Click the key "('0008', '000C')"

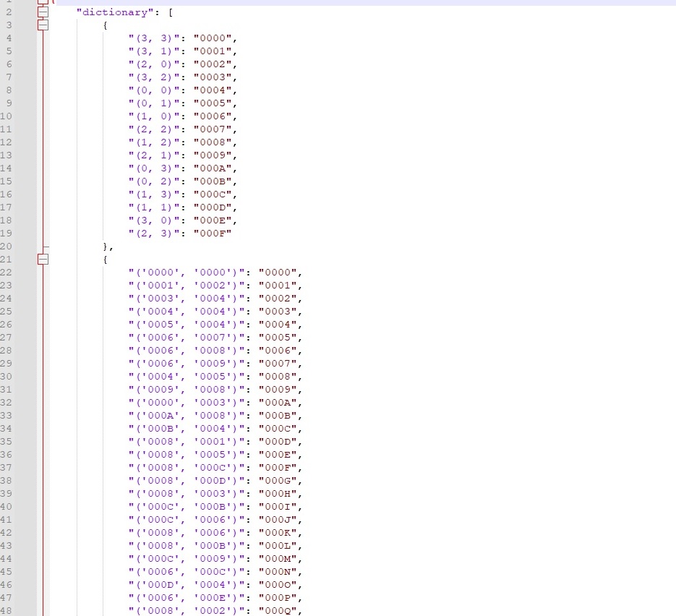[x=187, y=468]
